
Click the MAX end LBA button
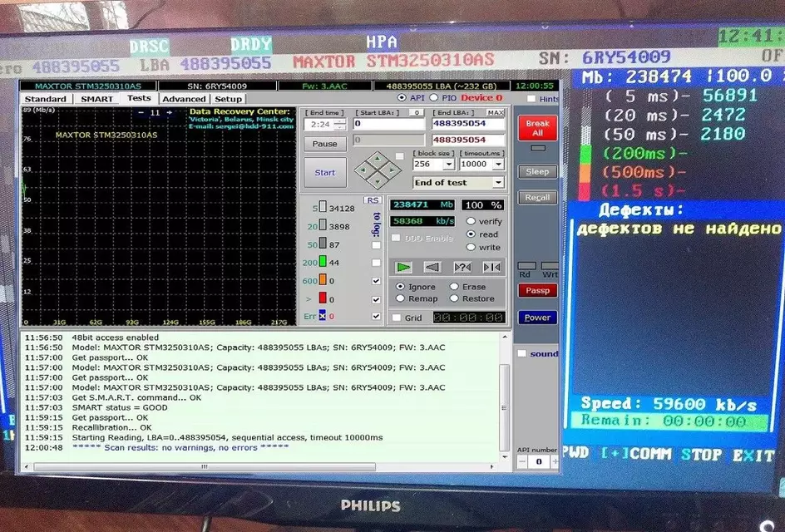(495, 112)
